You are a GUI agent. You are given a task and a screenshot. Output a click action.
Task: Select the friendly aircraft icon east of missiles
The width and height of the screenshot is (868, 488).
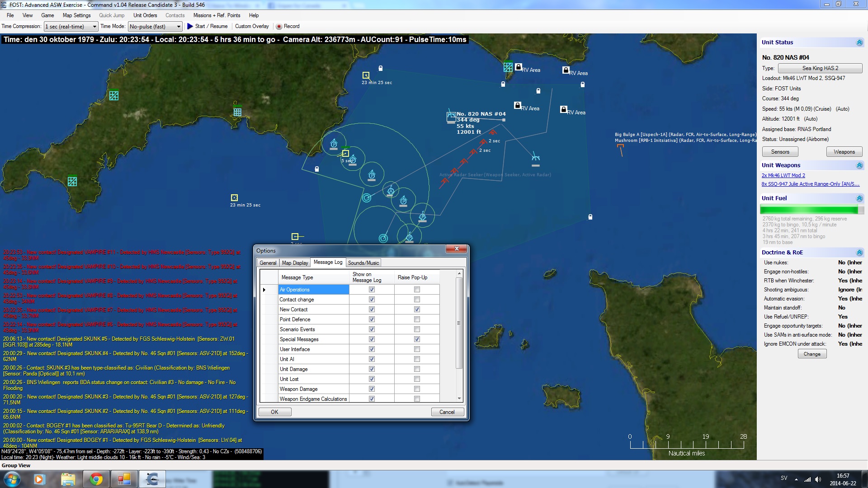tap(536, 158)
